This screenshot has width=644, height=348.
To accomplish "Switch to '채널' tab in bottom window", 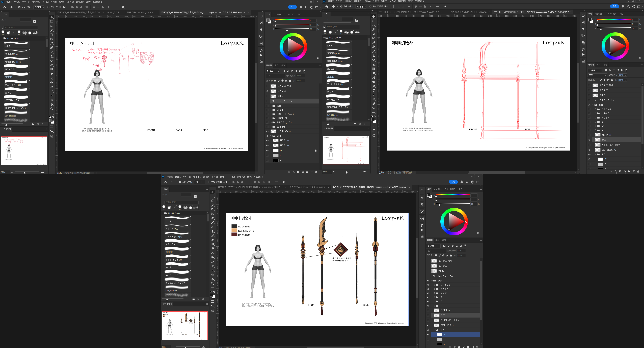I will [444, 240].
